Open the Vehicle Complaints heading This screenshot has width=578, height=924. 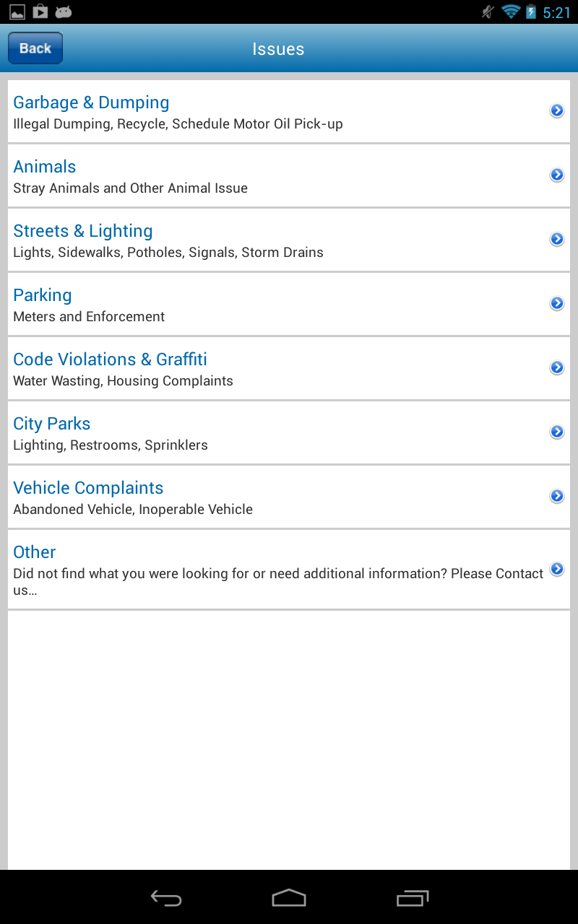[88, 488]
